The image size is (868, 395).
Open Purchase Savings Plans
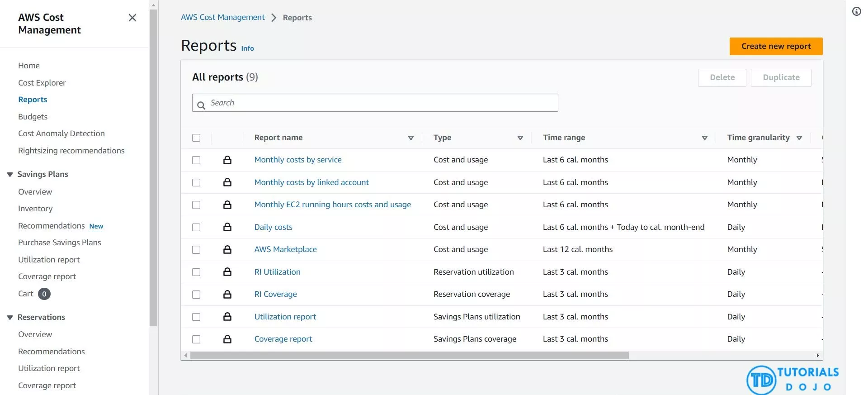pyautogui.click(x=60, y=243)
